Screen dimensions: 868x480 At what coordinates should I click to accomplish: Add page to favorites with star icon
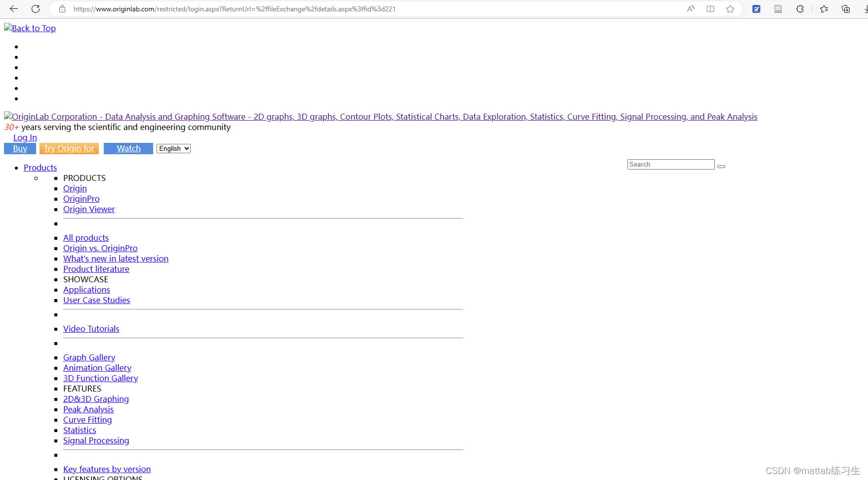(x=730, y=9)
